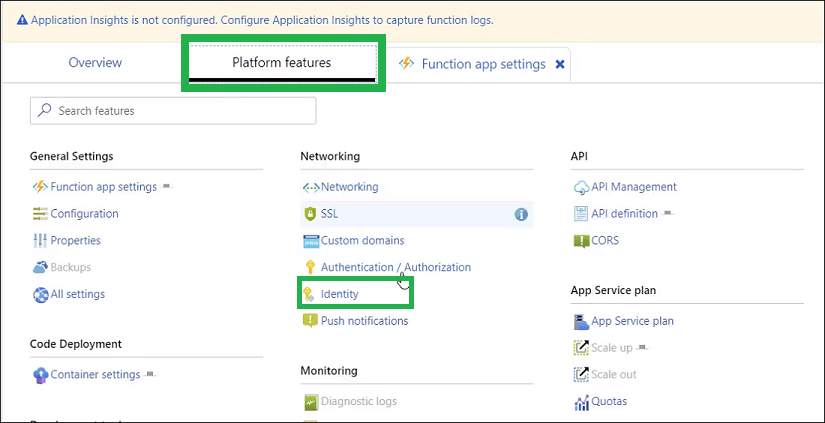Open the Networking link
The width and height of the screenshot is (825, 423).
pos(349,187)
